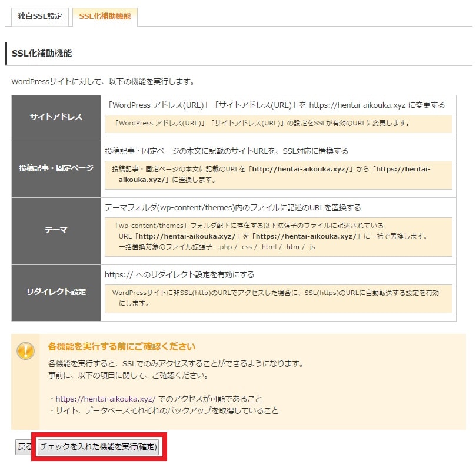Screen dimensions: 476x467
Task: Click the text https:// へのリダイレクト設定を有効にする
Action: coord(179,274)
